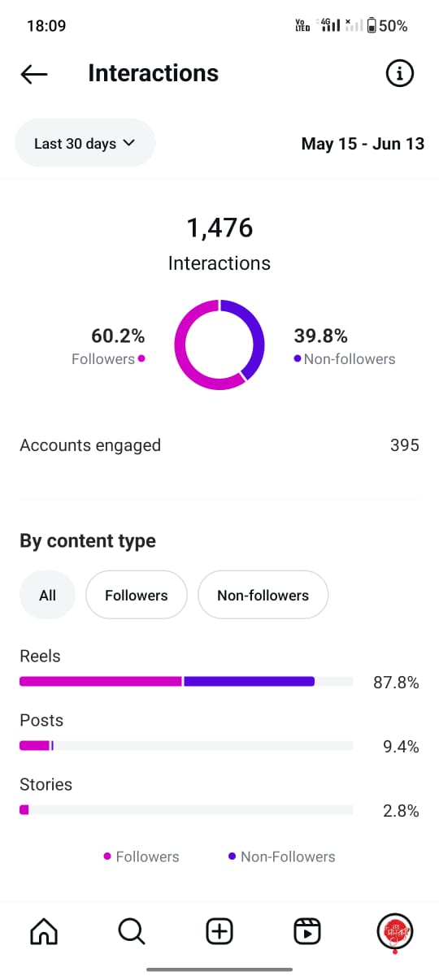The width and height of the screenshot is (439, 980).
Task: Tap the Stories content type label
Action: (46, 785)
